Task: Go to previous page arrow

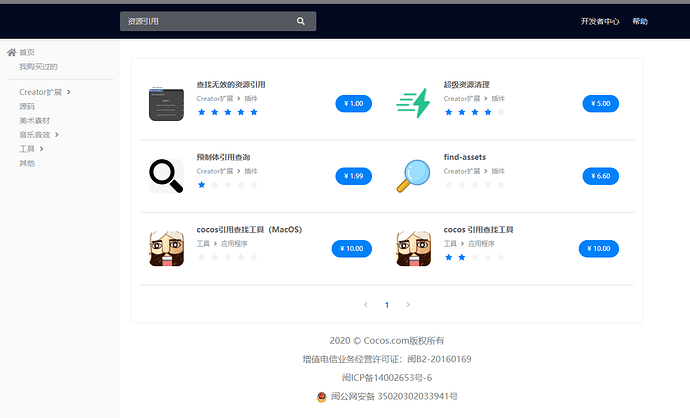Action: pyautogui.click(x=366, y=304)
